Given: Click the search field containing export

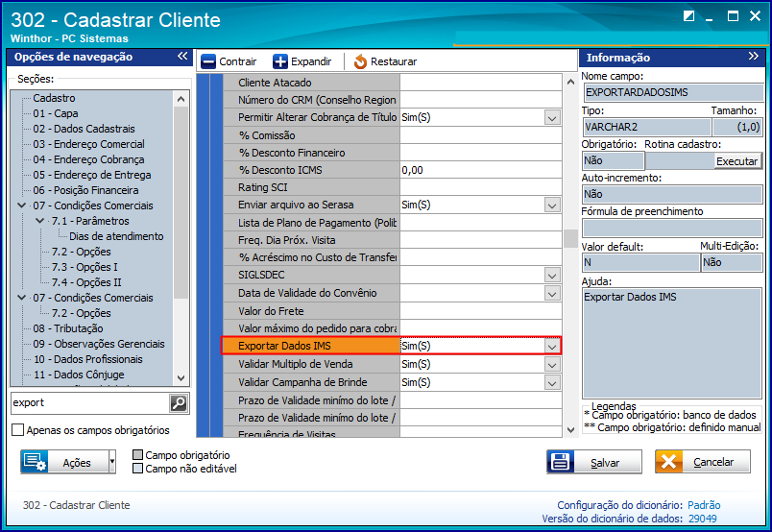Looking at the screenshot, I should pyautogui.click(x=89, y=403).
